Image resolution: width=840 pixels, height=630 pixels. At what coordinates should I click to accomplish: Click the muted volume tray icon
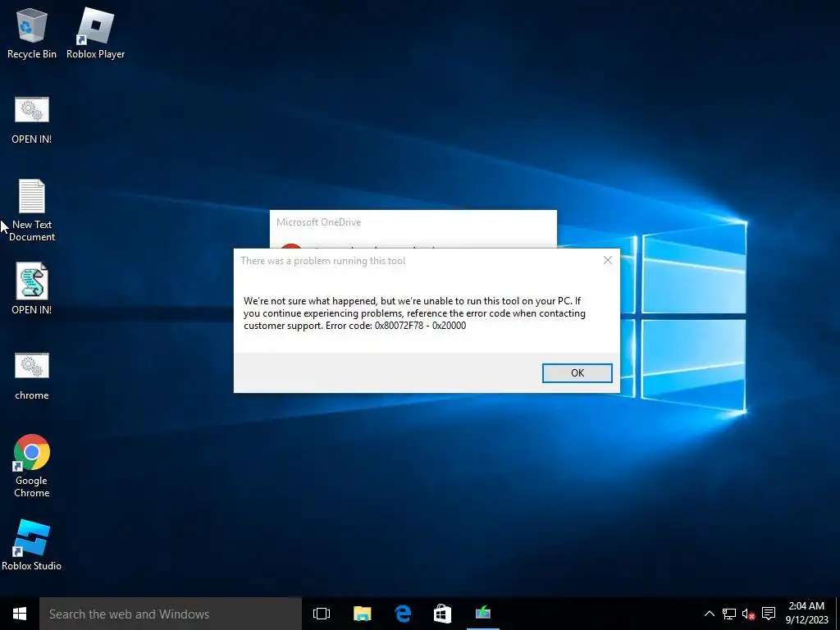(x=748, y=614)
